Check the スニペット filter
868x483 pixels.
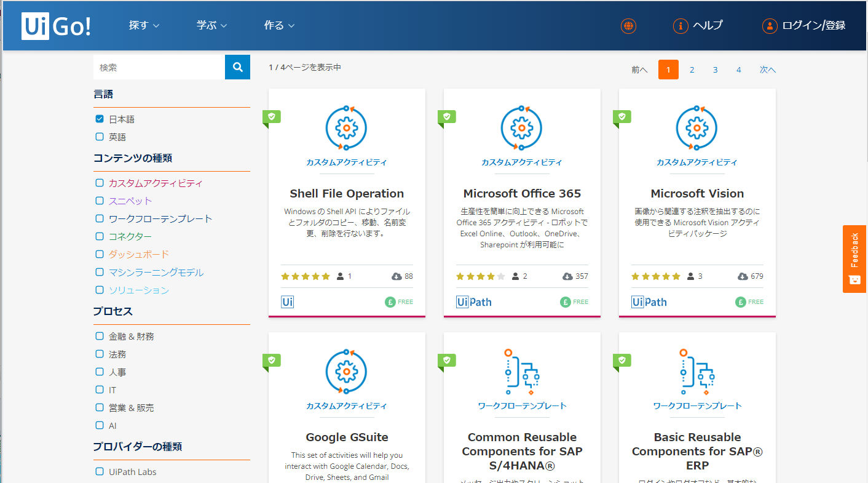point(100,201)
